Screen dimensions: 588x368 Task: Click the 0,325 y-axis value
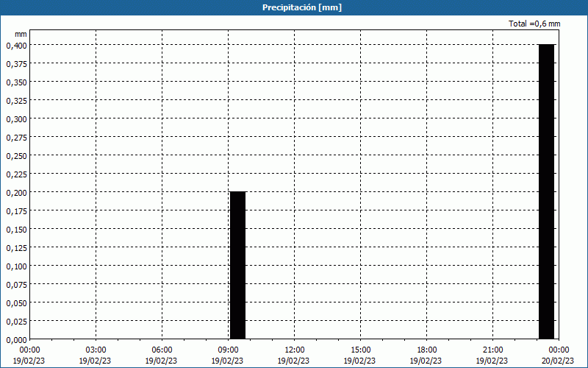16,101
